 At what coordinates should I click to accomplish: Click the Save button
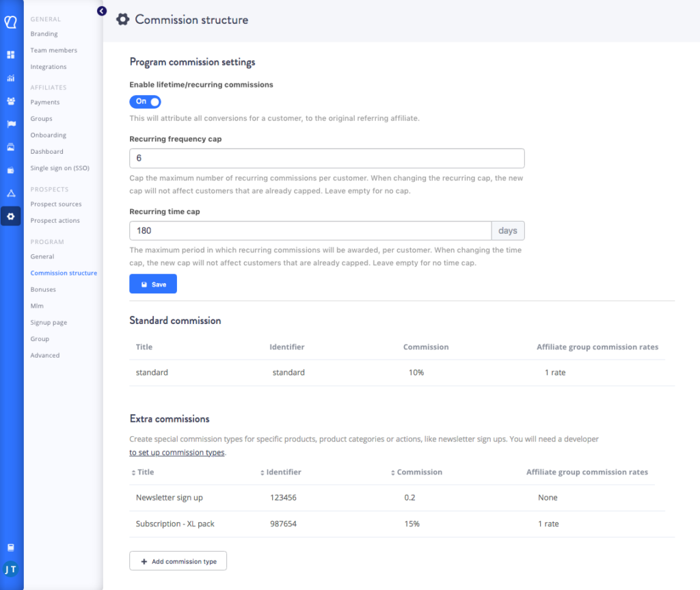click(152, 283)
